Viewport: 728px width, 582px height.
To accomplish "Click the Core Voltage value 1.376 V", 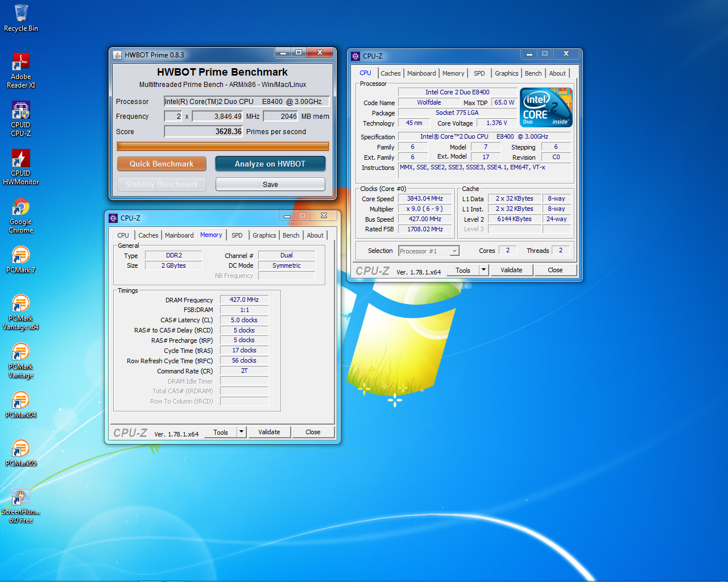I will 497,123.
